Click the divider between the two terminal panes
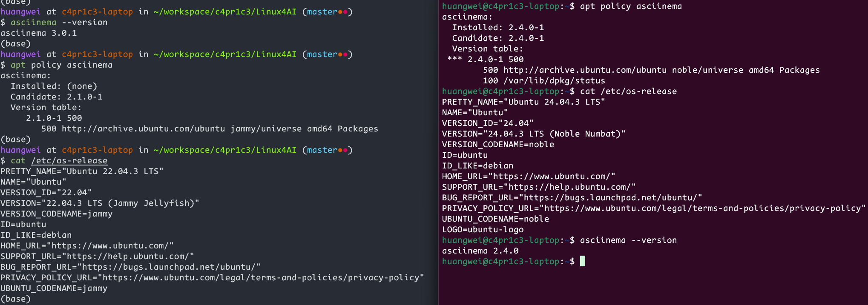 [438, 152]
